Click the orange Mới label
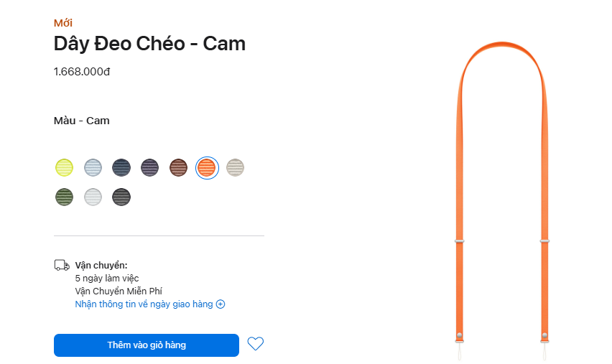 pyautogui.click(x=63, y=23)
